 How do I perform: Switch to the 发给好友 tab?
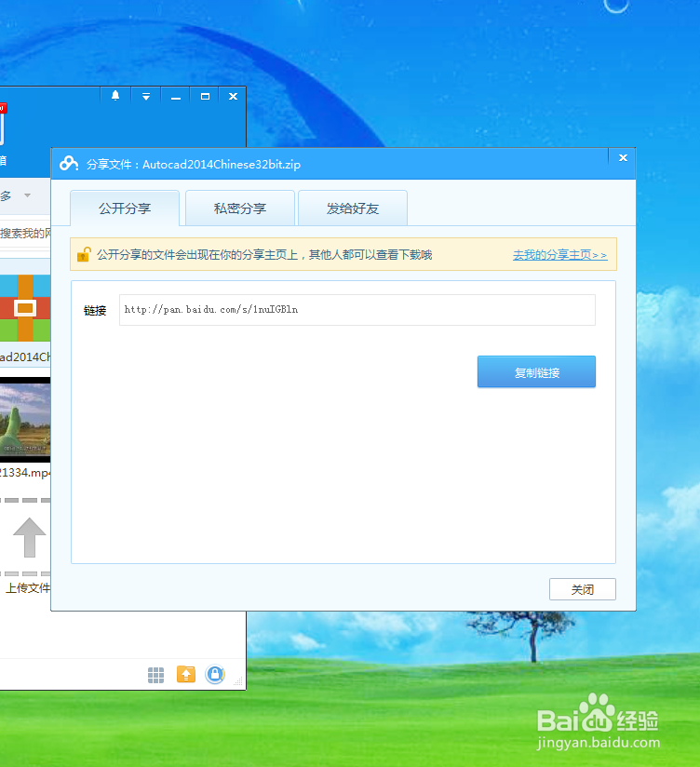[352, 209]
